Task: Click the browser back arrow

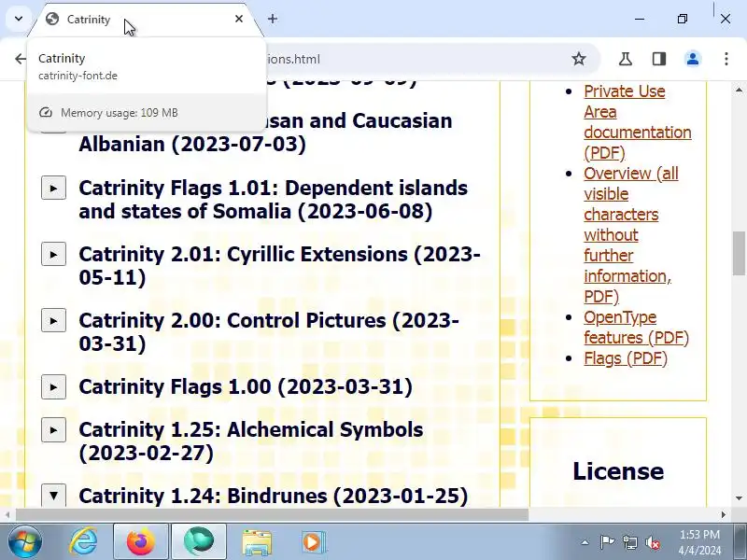Action: coord(20,59)
